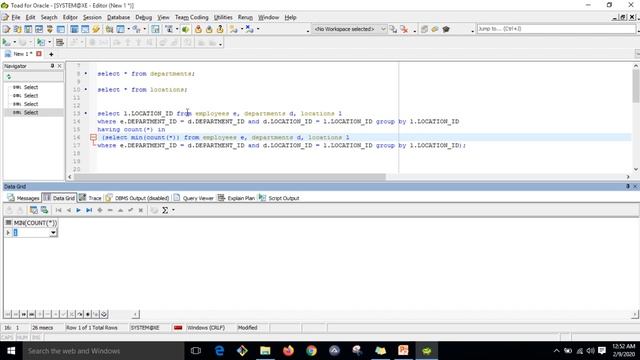Click the Sigma calculation icon in grid toolbar
640x360 pixels.
[x=165, y=210]
